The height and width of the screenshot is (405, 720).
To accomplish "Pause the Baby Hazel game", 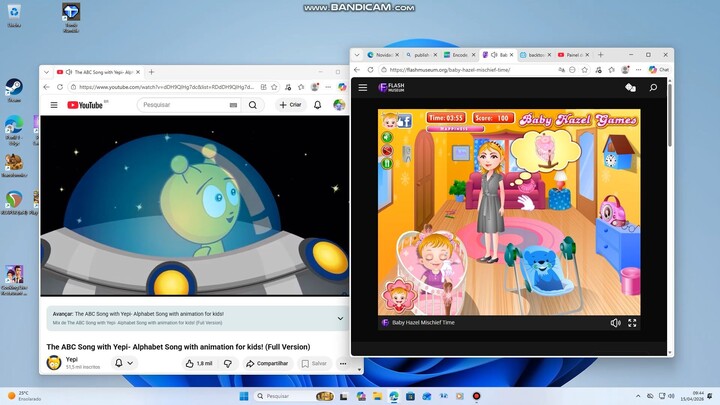I will [x=388, y=163].
